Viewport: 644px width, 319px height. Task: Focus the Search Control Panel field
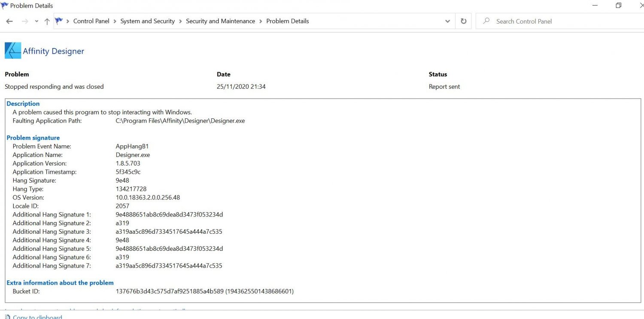[558, 21]
